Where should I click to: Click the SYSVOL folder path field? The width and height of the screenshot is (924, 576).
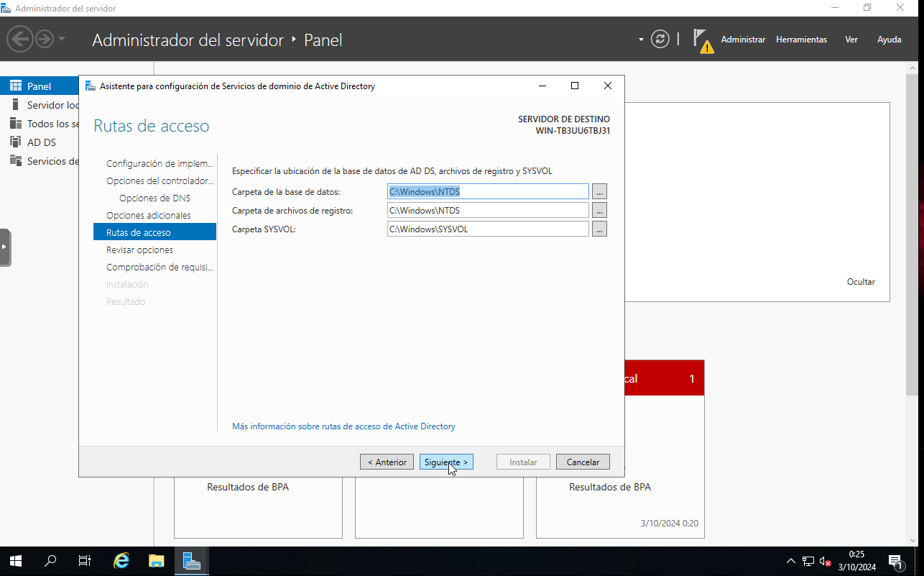point(488,229)
